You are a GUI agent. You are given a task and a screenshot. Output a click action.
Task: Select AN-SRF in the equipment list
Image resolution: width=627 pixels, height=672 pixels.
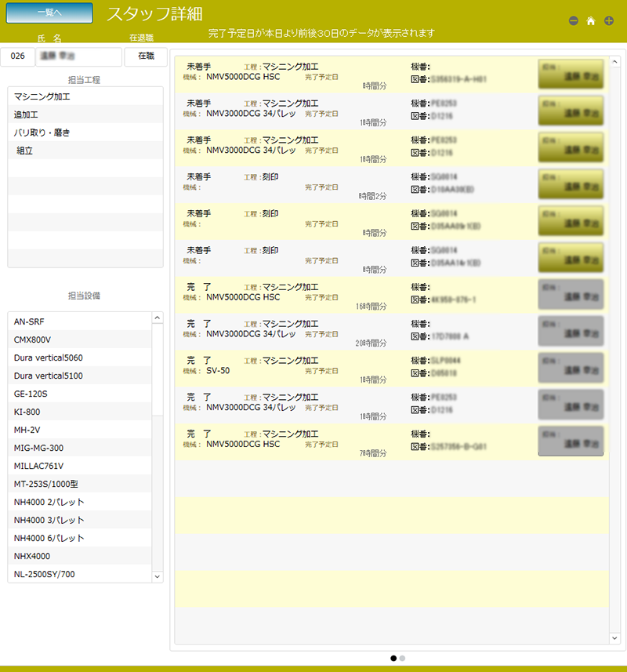point(31,321)
